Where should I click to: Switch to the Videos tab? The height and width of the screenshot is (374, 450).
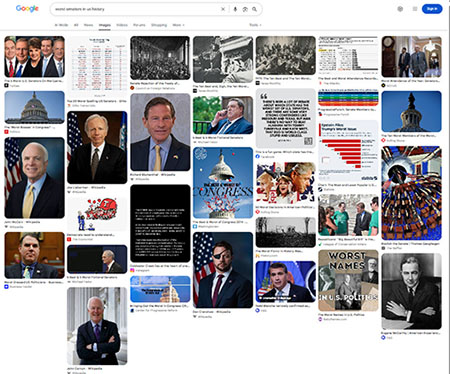pyautogui.click(x=122, y=25)
